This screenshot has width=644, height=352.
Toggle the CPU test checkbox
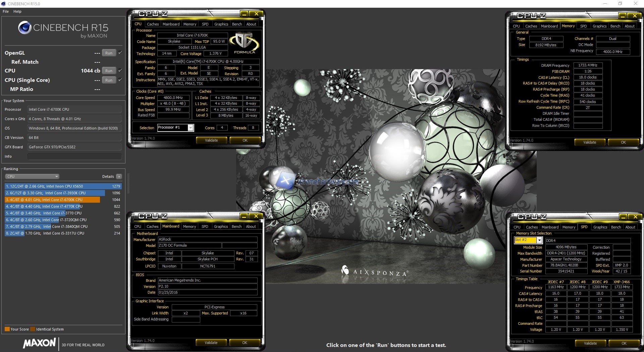120,70
